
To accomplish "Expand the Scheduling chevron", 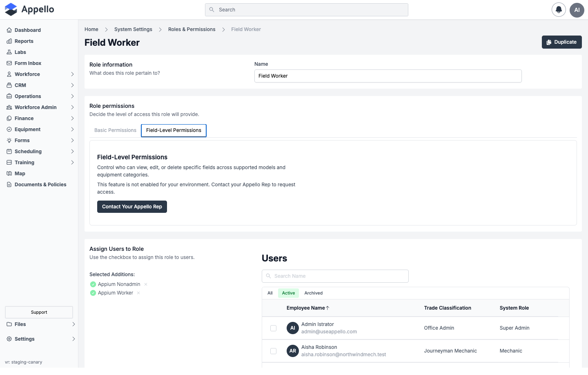I will 72,152.
